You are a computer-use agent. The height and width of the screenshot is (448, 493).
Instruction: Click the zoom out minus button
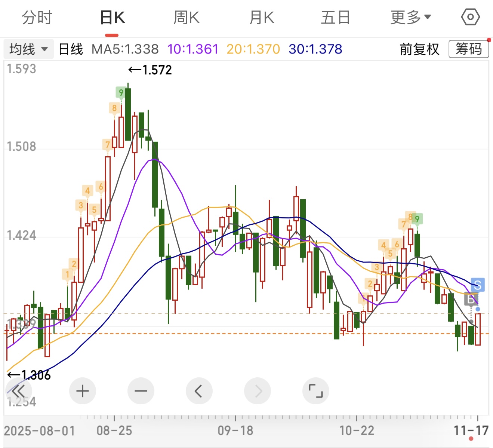click(x=141, y=391)
